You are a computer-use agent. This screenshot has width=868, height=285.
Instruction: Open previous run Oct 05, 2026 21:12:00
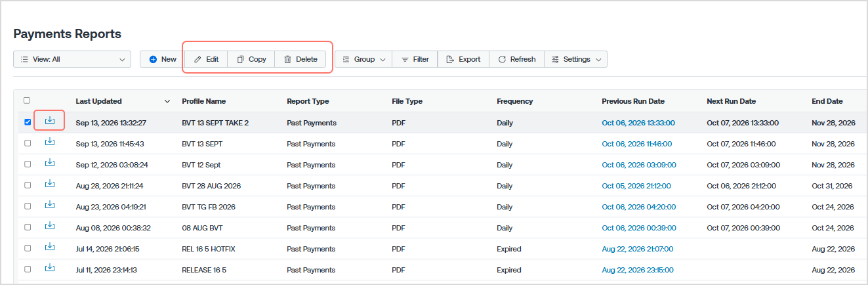636,186
